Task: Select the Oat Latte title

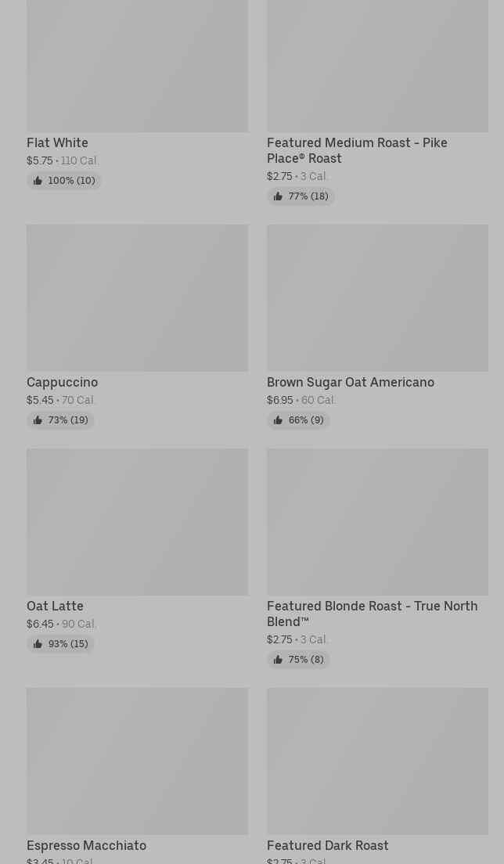Action: pyautogui.click(x=55, y=607)
